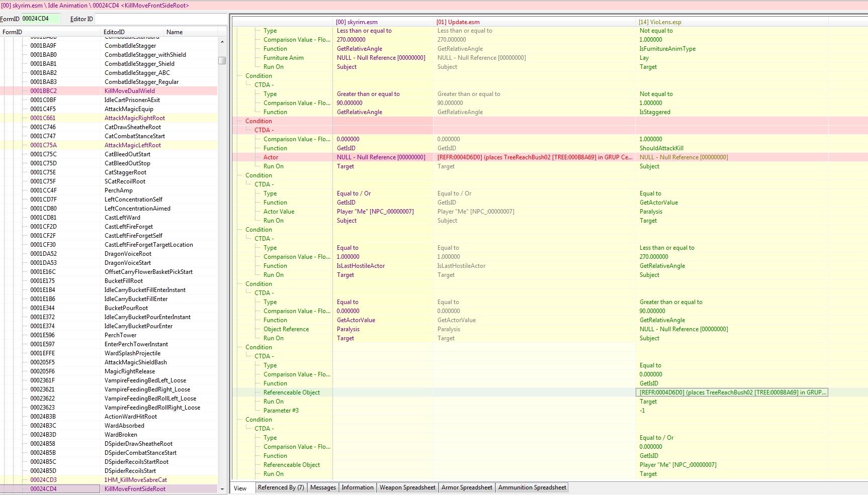The width and height of the screenshot is (868, 495).
Task: Sort list by Name column header
Action: 175,32
